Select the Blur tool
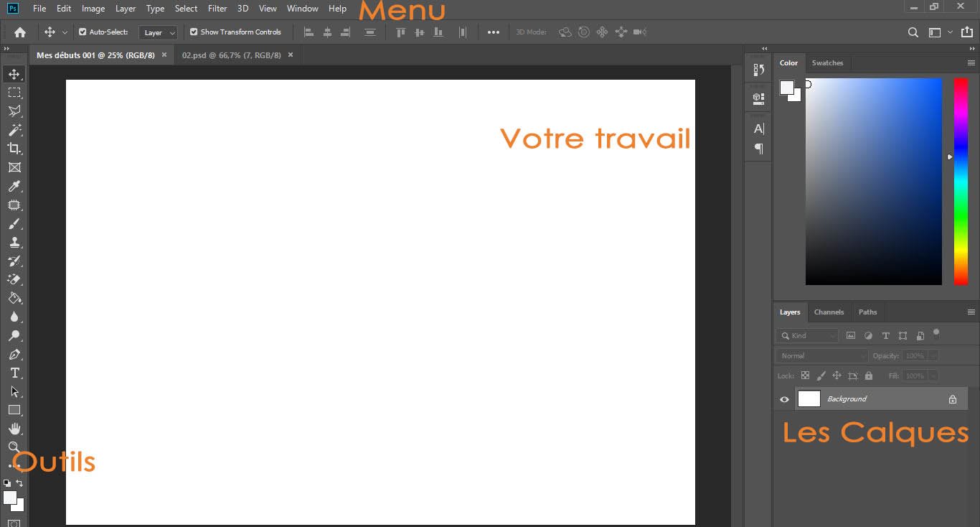 pos(14,317)
